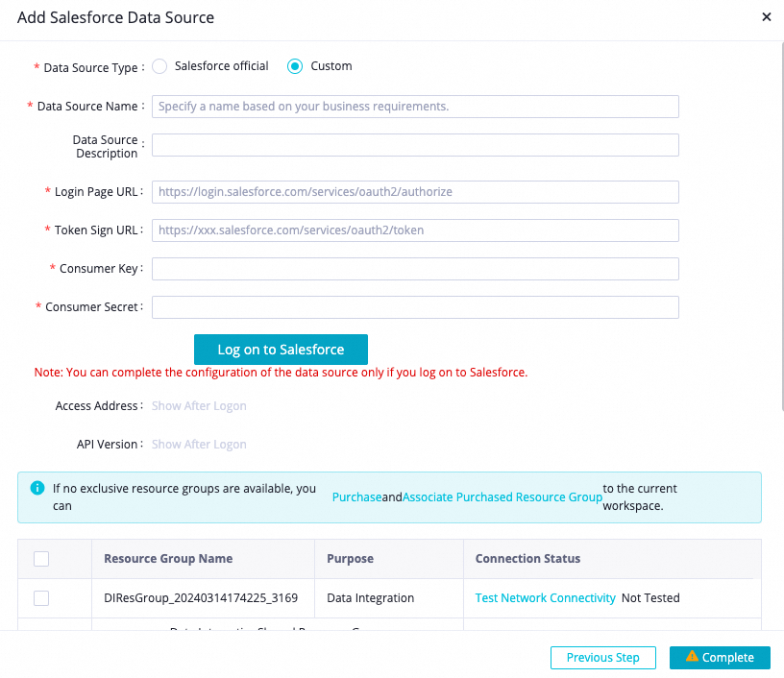Close the Add Salesforce Data Source dialog

click(766, 17)
